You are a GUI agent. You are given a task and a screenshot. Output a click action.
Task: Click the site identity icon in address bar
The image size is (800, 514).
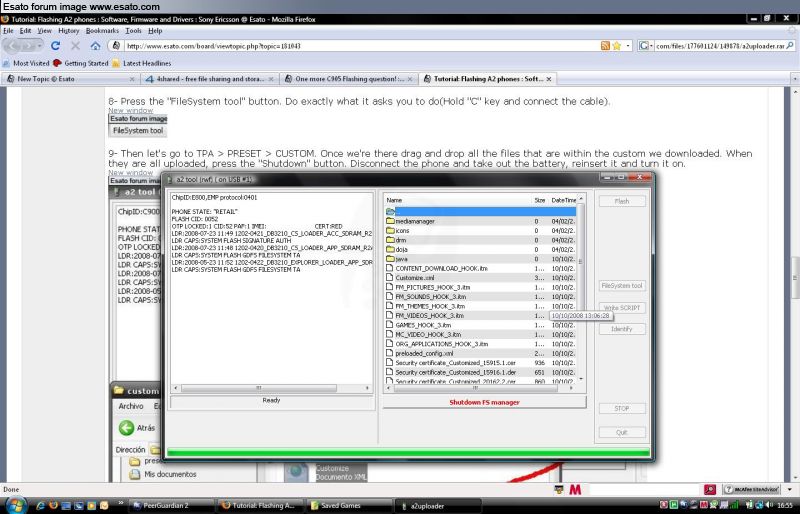click(x=116, y=46)
